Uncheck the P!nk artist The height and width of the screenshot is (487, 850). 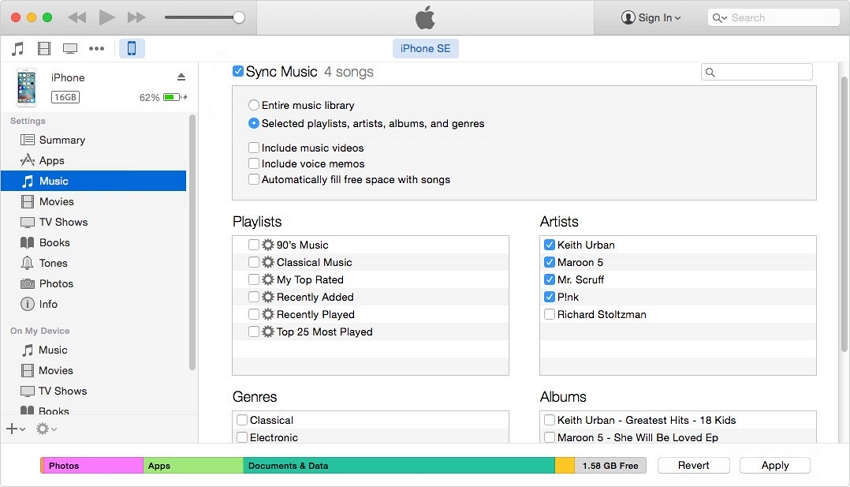tap(549, 297)
